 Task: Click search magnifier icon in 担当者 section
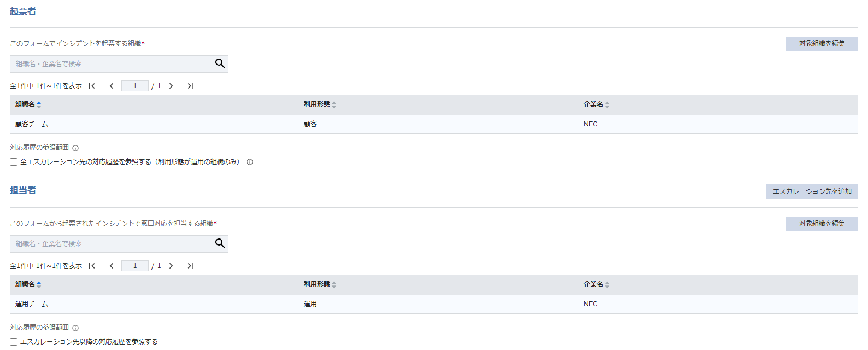point(220,244)
